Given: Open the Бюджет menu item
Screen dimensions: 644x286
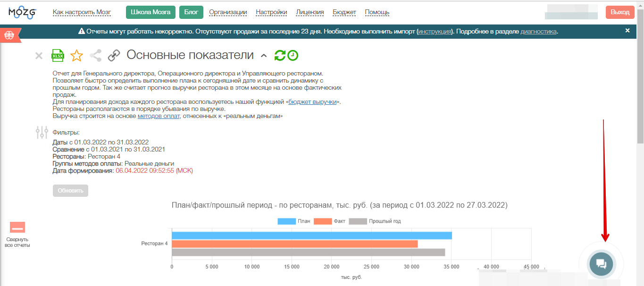Looking at the screenshot, I should (344, 12).
